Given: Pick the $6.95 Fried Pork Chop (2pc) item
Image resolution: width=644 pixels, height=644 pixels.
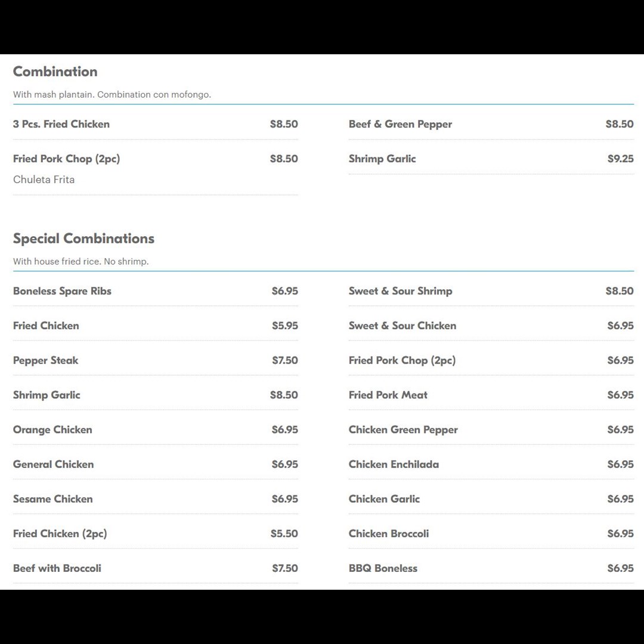Looking at the screenshot, I should coord(491,360).
